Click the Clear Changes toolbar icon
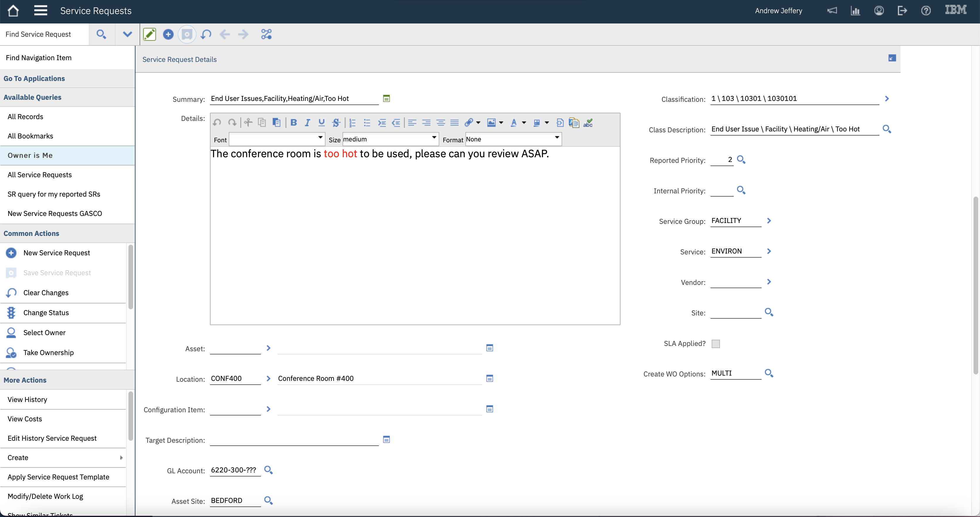Image resolution: width=980 pixels, height=517 pixels. coord(206,34)
